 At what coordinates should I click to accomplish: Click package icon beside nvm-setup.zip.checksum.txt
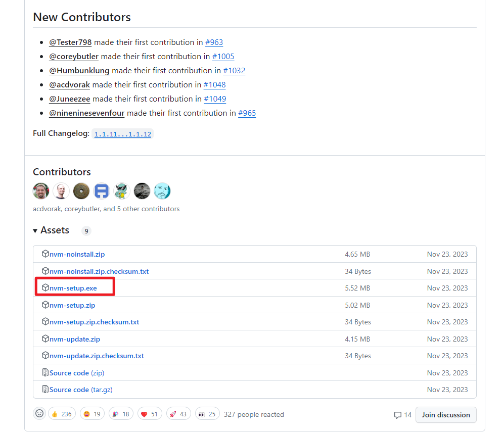click(x=45, y=321)
